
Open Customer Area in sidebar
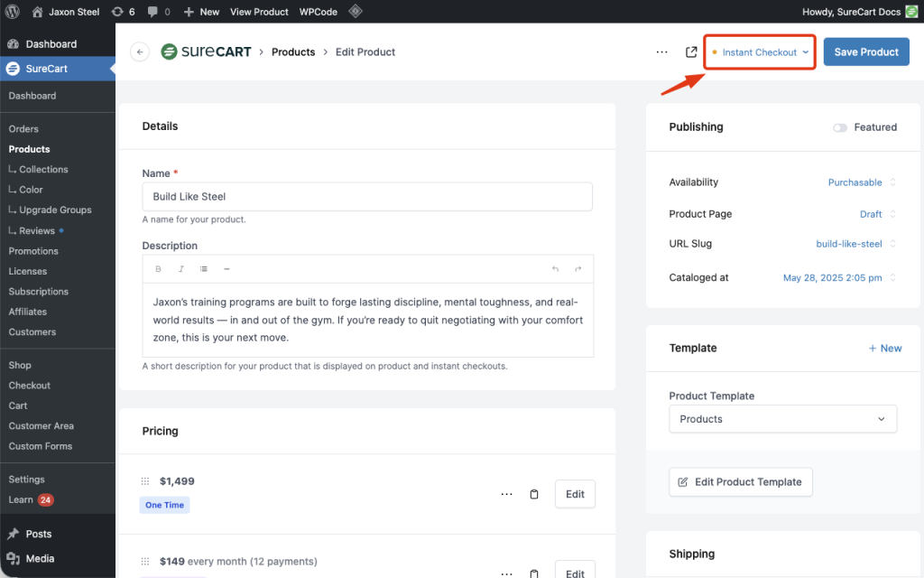(x=42, y=426)
